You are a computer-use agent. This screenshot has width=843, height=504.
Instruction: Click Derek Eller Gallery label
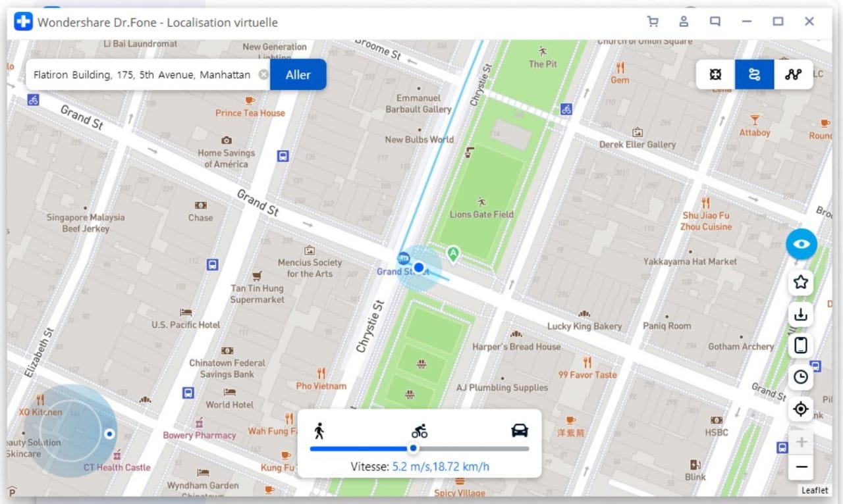[x=638, y=144]
